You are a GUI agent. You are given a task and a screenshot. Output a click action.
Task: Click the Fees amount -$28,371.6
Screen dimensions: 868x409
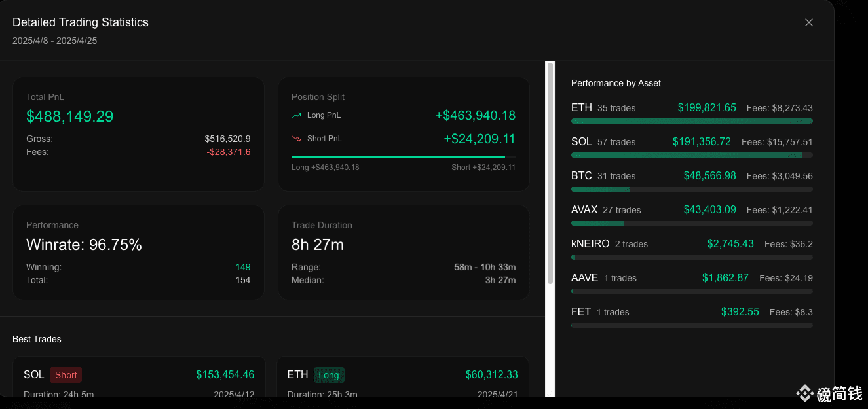[x=229, y=152]
